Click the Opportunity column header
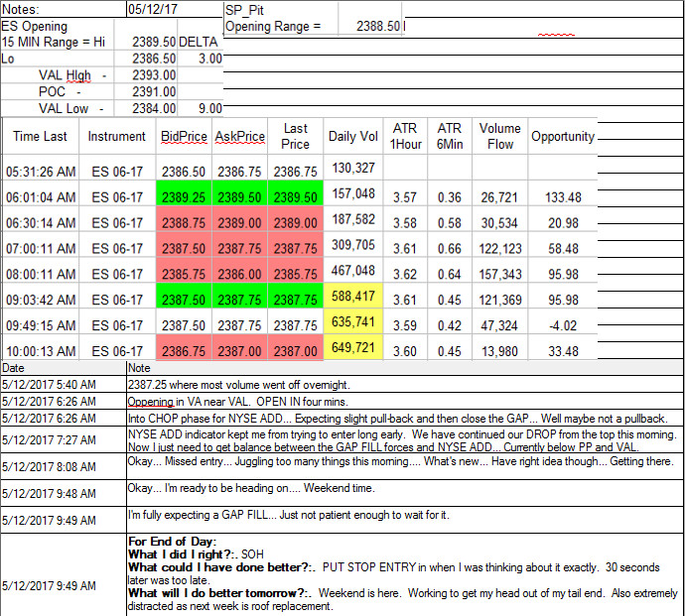The width and height of the screenshot is (685, 616). point(563,136)
